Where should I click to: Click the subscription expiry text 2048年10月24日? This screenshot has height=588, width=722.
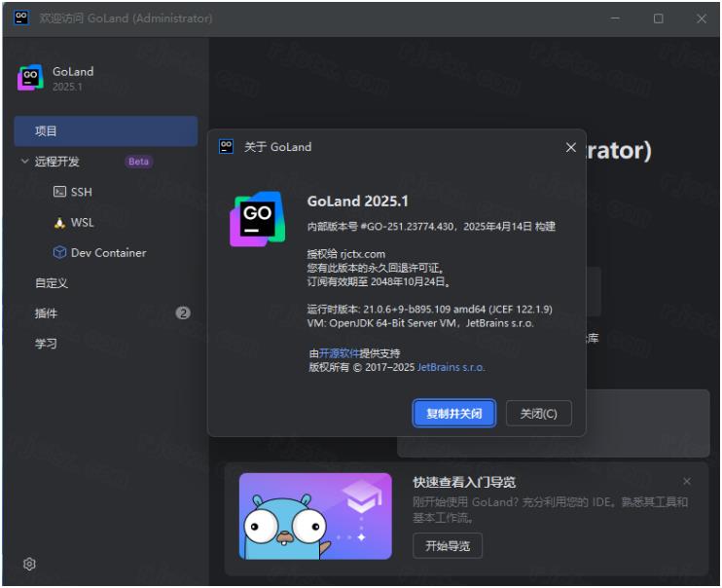click(409, 281)
